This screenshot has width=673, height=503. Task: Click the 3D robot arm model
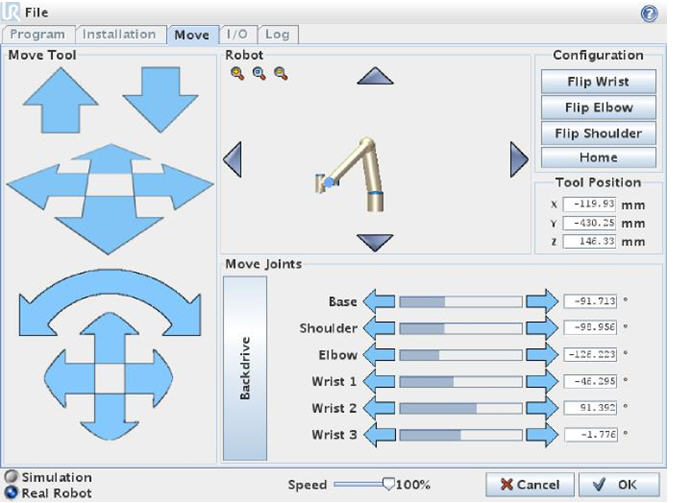(x=350, y=175)
